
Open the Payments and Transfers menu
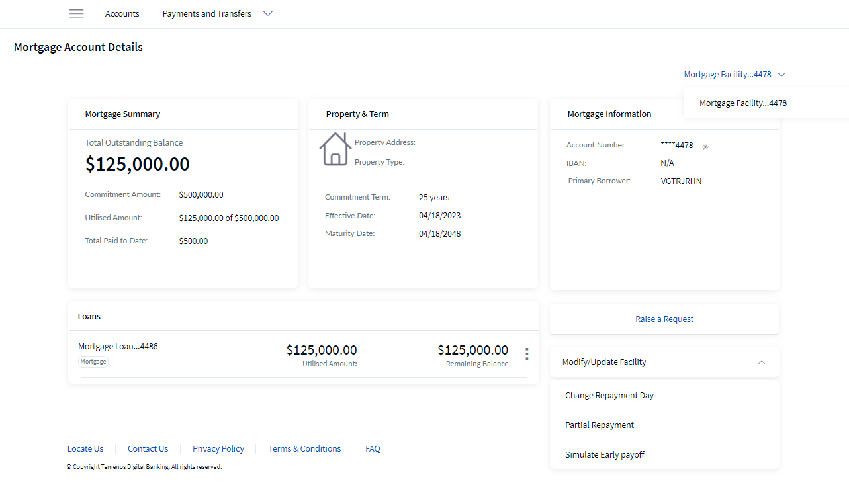pyautogui.click(x=207, y=13)
